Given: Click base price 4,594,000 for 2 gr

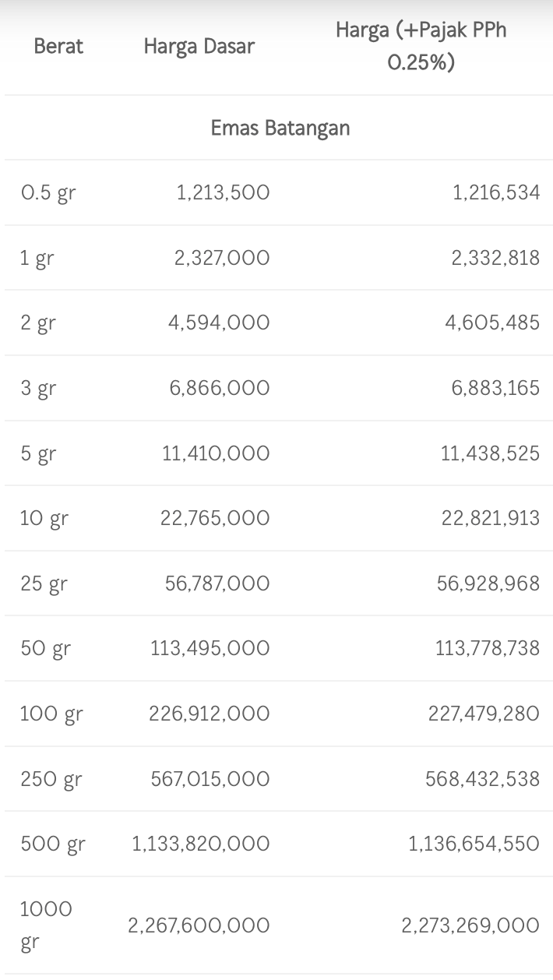Looking at the screenshot, I should (x=219, y=323).
